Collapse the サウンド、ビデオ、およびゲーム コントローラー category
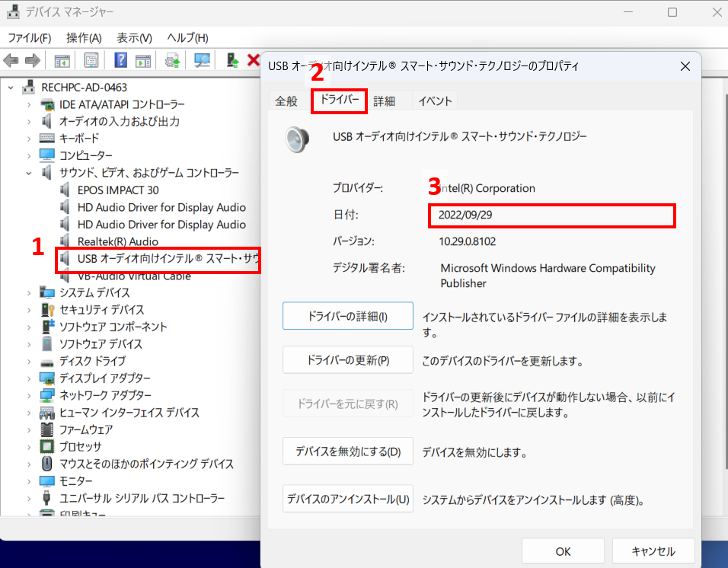This screenshot has width=728, height=568. click(x=30, y=173)
